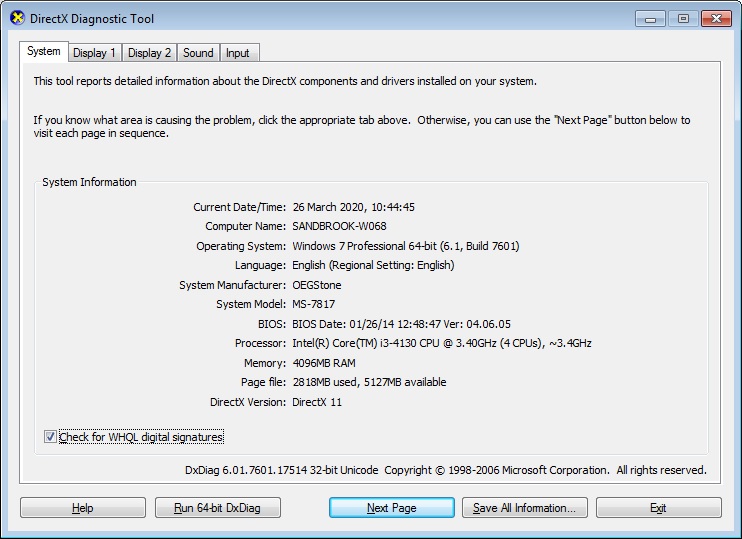Go to Next Page
Image resolution: width=742 pixels, height=539 pixels.
391,508
